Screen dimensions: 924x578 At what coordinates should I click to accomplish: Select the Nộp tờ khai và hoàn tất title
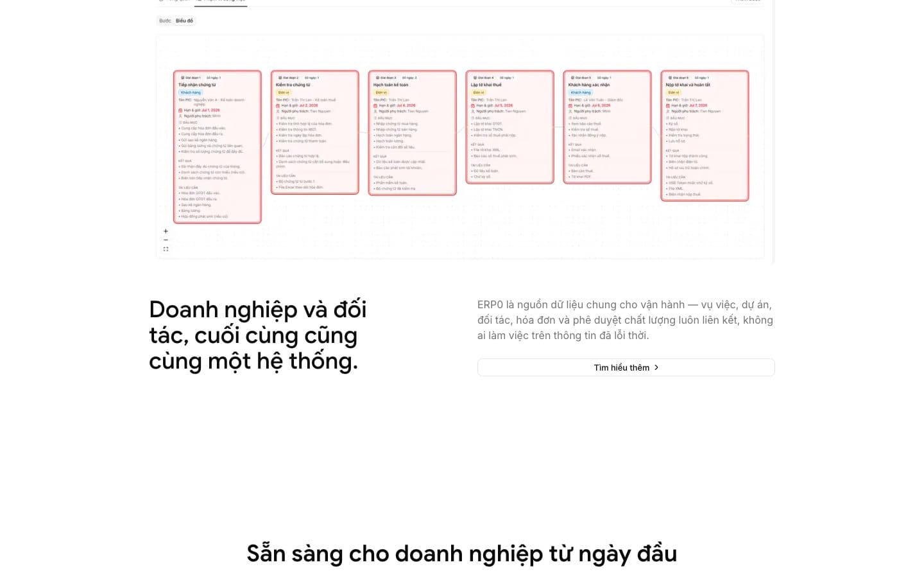pyautogui.click(x=688, y=85)
